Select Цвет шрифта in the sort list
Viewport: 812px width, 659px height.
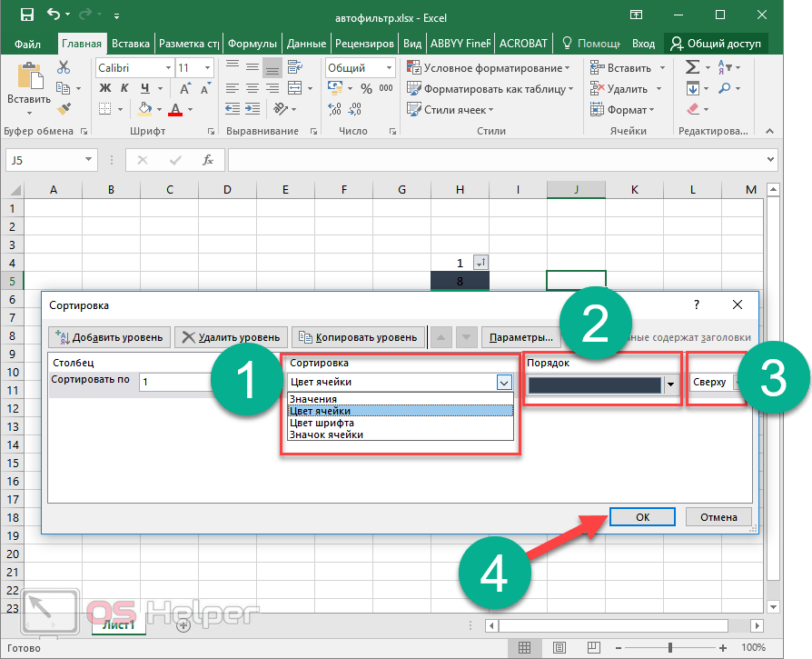322,423
